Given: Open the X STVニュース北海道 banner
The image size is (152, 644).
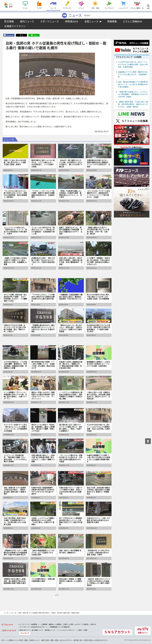Looking at the screenshot, I should click(132, 121).
